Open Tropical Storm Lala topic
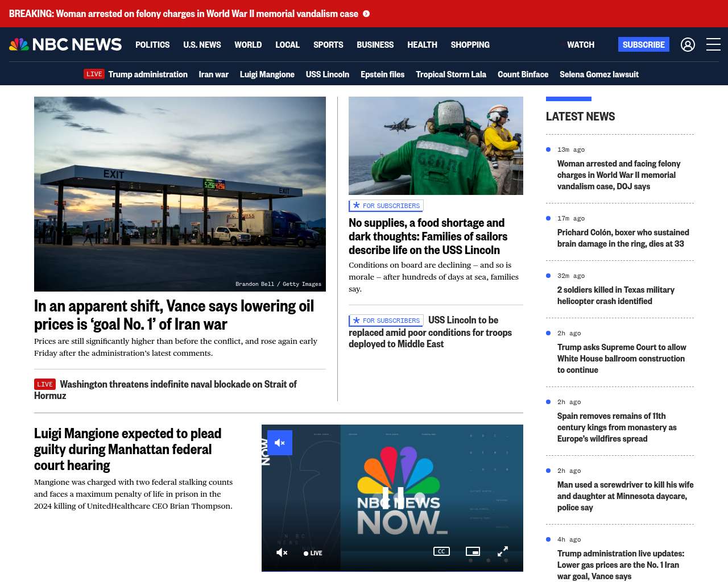The height and width of the screenshot is (582, 728). pyautogui.click(x=451, y=74)
